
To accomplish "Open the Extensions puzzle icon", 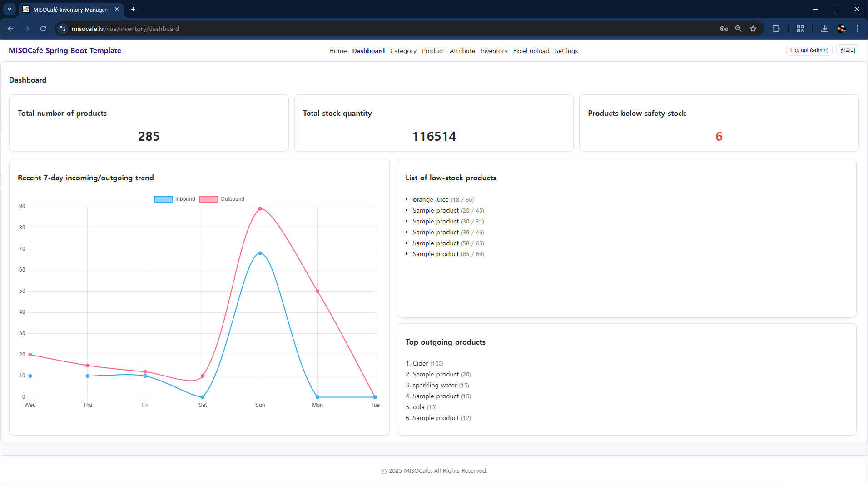I will (x=776, y=28).
